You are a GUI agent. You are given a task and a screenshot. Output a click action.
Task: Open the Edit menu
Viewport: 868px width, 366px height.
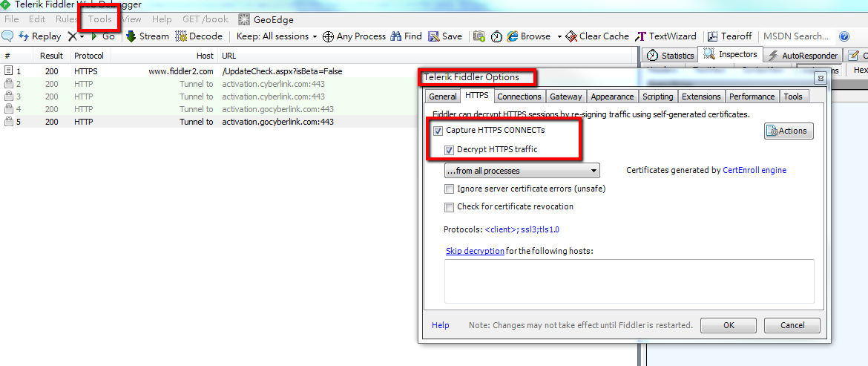pos(37,19)
